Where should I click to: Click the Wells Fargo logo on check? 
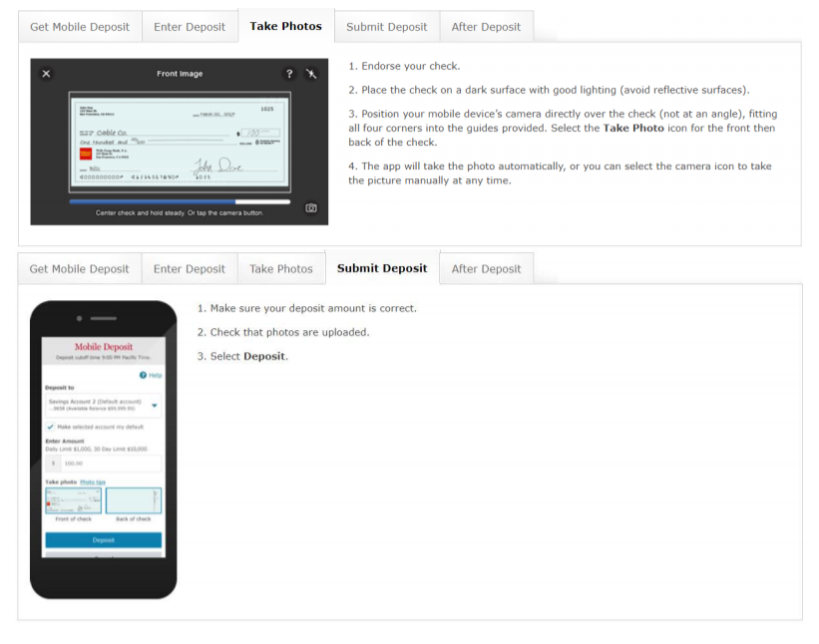click(x=86, y=154)
